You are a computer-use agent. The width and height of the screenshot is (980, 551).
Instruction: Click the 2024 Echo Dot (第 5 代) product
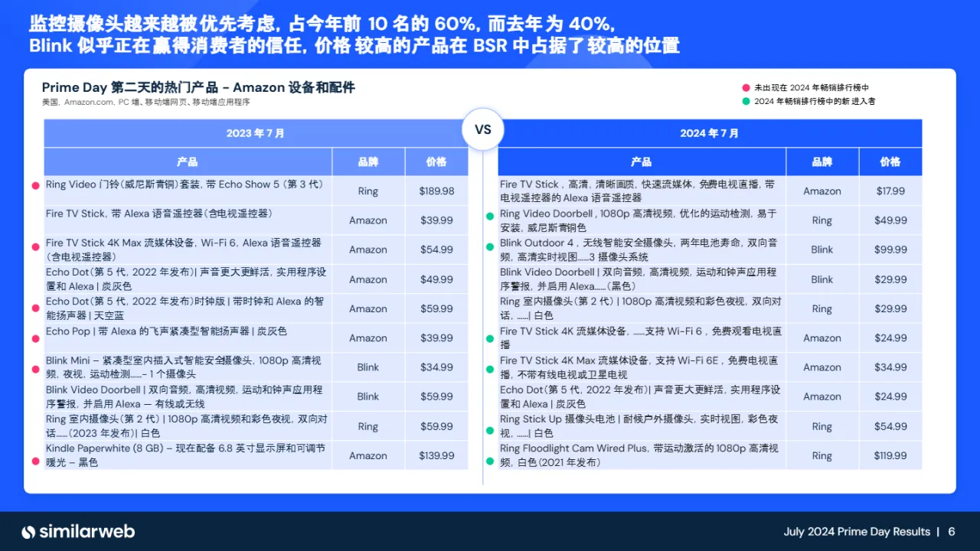pyautogui.click(x=640, y=396)
